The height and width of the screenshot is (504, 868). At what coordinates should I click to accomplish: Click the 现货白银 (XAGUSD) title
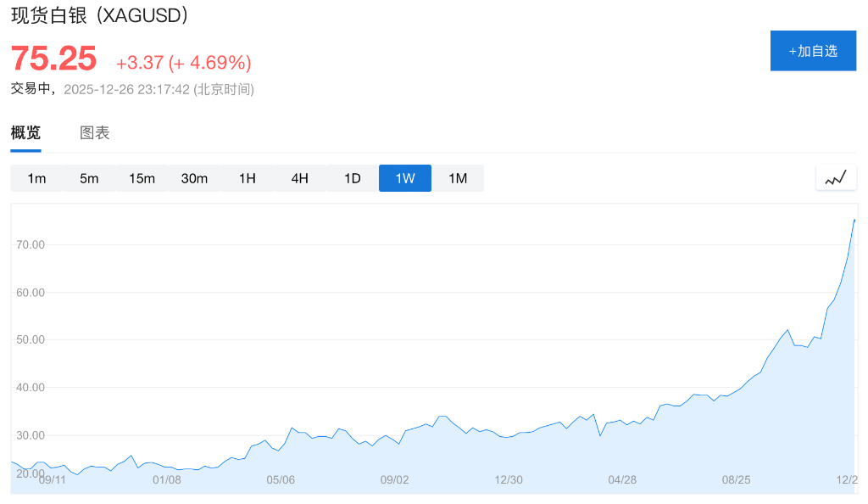[x=100, y=14]
